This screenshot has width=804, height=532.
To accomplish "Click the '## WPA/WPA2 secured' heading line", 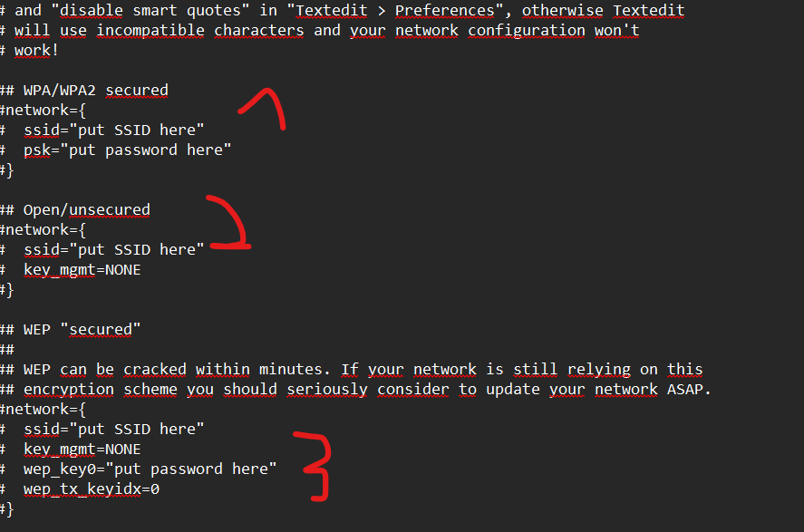I will coord(84,91).
